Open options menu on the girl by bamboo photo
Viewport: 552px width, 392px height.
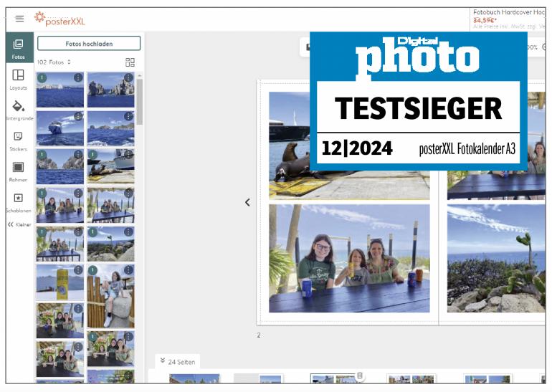click(128, 270)
